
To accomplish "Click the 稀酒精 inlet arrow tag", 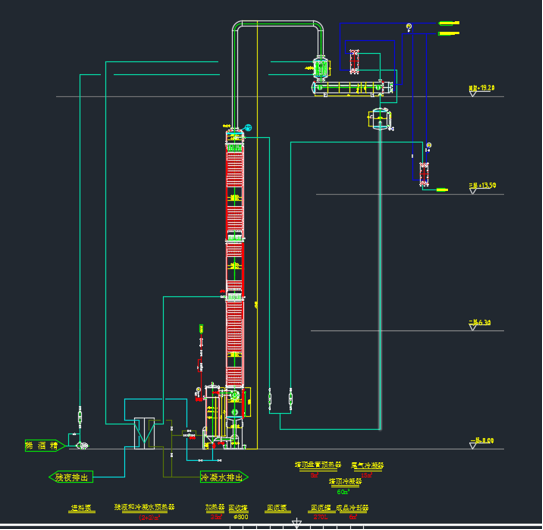I will [45, 445].
